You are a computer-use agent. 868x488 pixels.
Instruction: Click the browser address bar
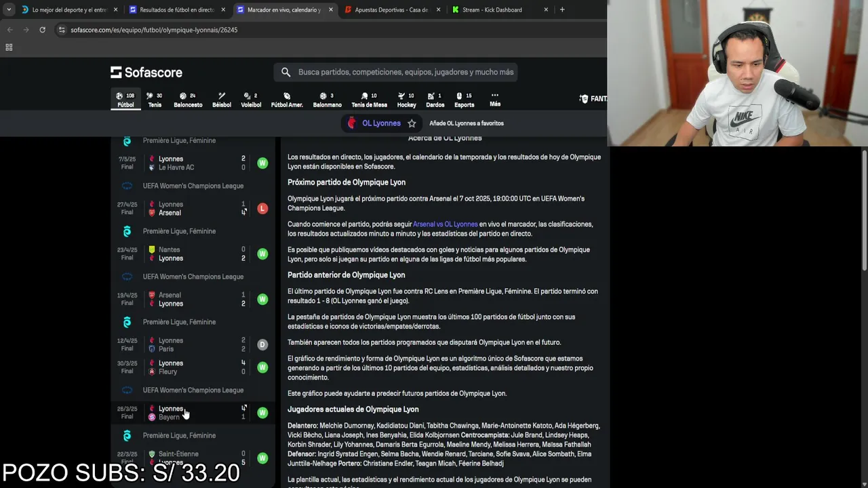(325, 30)
